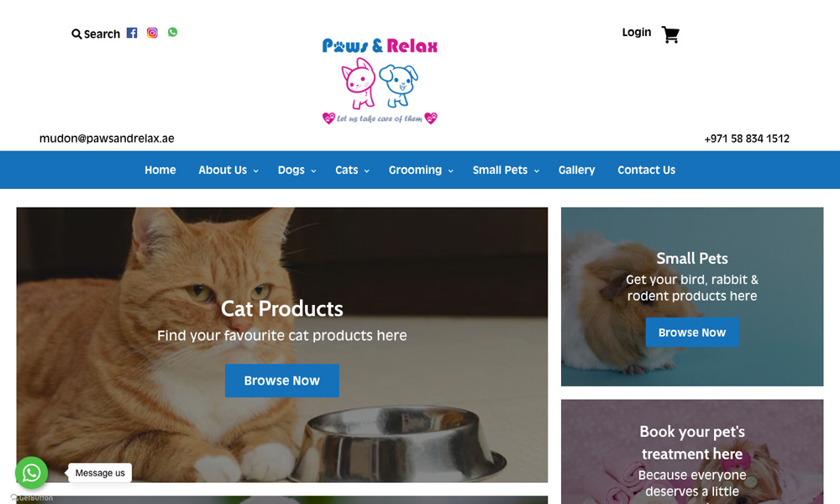Click the Login link

[x=637, y=33]
